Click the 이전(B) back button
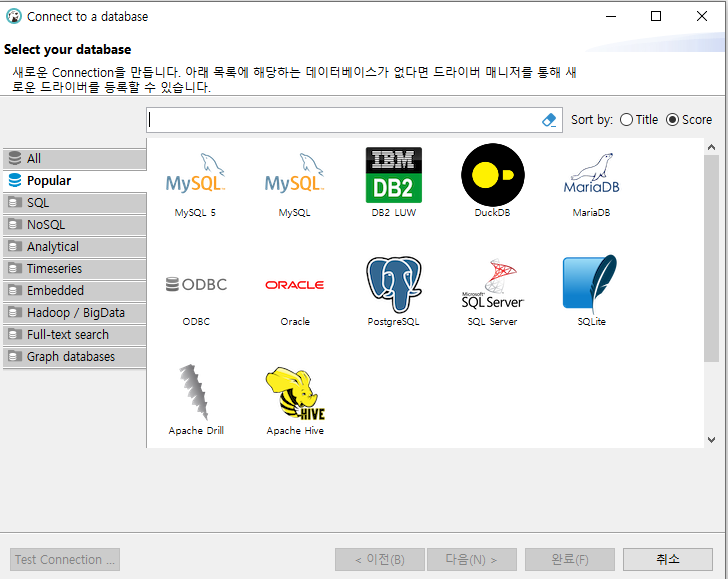Viewport: 728px width, 579px height. click(x=380, y=559)
